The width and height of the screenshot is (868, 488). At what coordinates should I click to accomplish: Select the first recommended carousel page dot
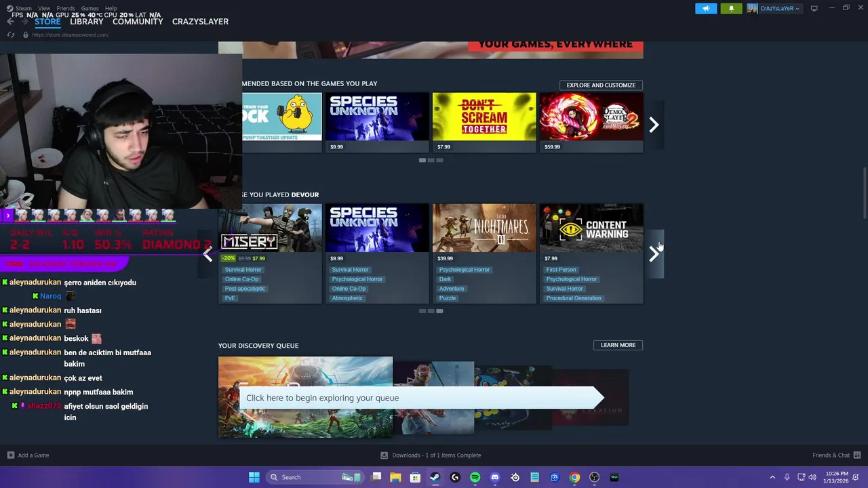(x=422, y=160)
